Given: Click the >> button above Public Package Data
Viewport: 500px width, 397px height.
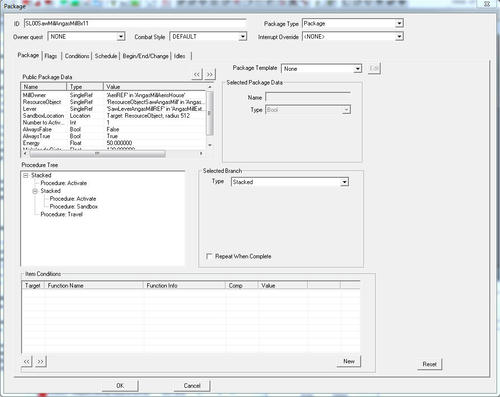Looking at the screenshot, I should (210, 74).
